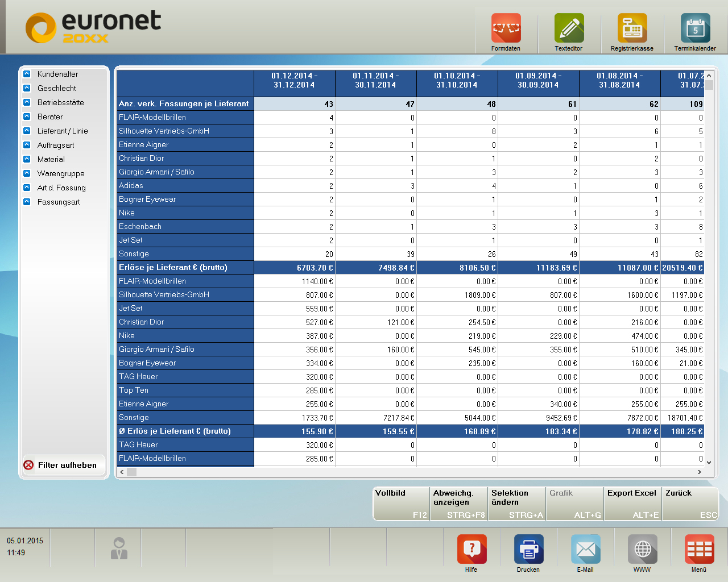728x582 pixels.
Task: Click row header Anz. verk. Fassungen je Lieferant
Action: [185, 104]
